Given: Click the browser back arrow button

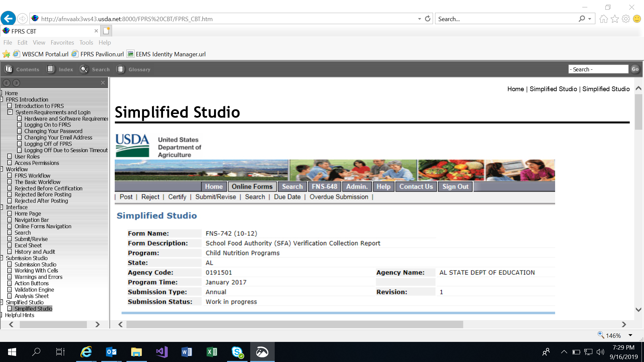Looking at the screenshot, I should (8, 18).
